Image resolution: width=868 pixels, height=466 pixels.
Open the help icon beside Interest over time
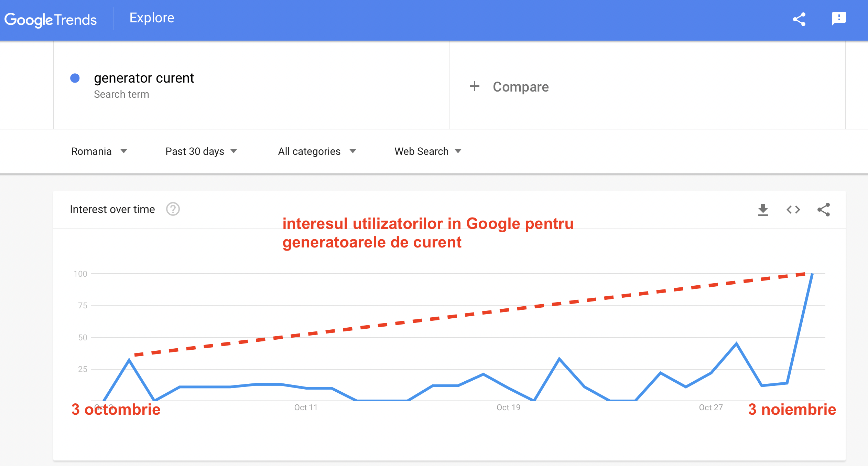tap(173, 209)
